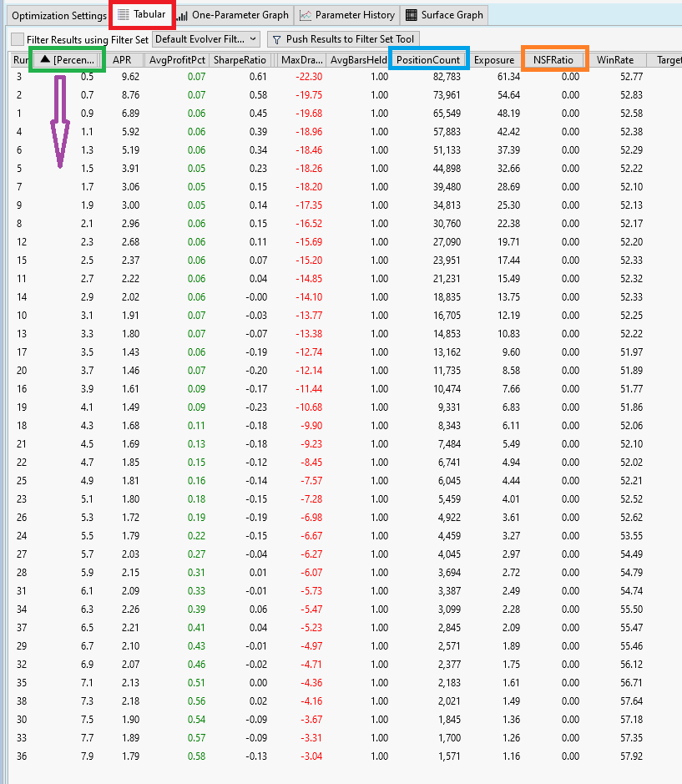Select MaxDrawdown value -12.14
The width and height of the screenshot is (682, 784).
[x=309, y=371]
